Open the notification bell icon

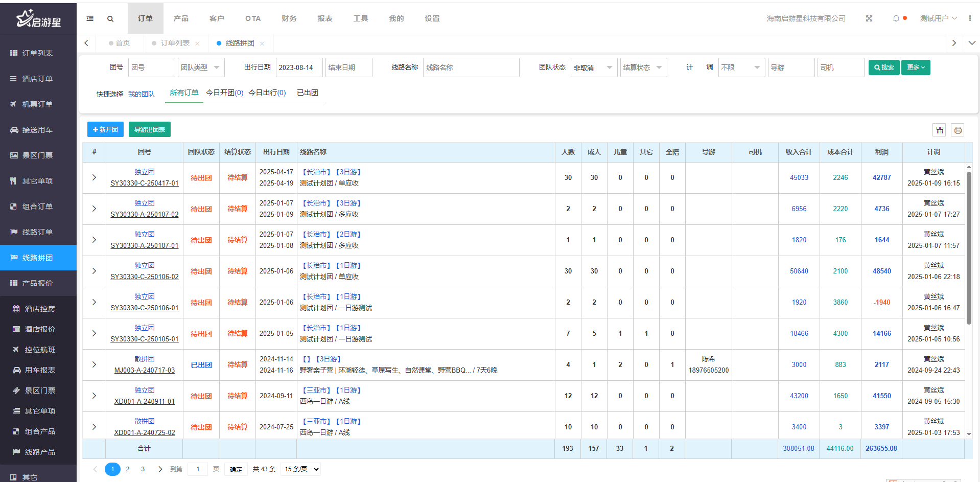(896, 18)
